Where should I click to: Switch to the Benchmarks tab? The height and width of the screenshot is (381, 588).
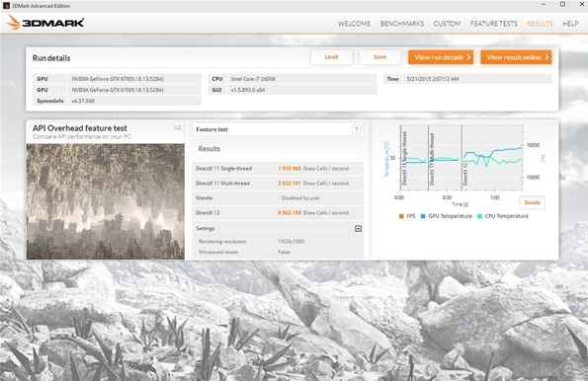point(402,24)
